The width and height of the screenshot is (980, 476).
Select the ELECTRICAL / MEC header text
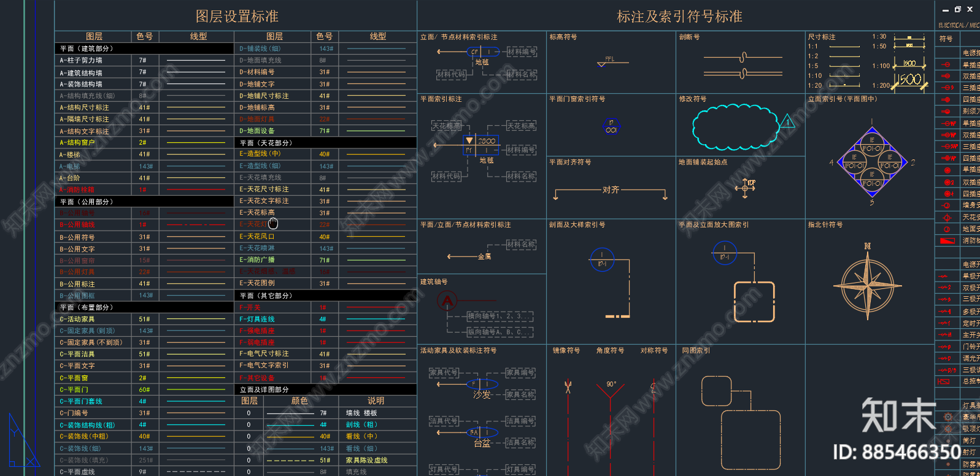point(959,25)
